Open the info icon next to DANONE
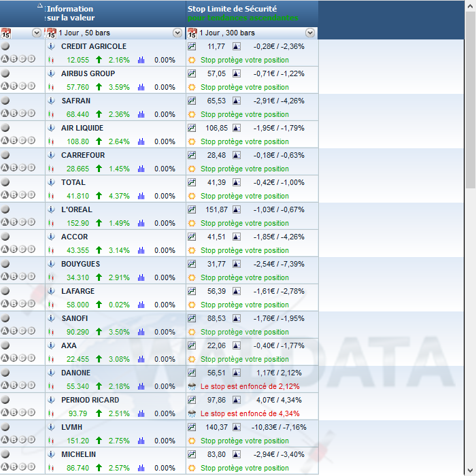 pyautogui.click(x=51, y=373)
